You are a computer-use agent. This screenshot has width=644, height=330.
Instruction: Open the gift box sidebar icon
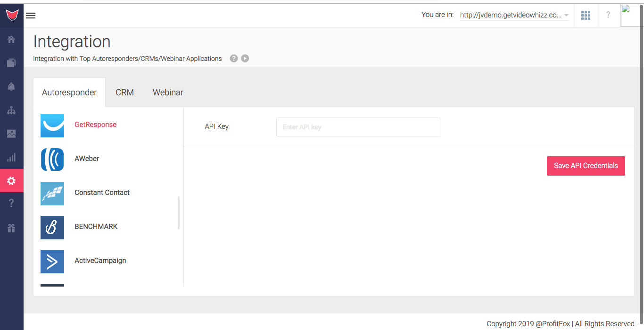pyautogui.click(x=11, y=228)
